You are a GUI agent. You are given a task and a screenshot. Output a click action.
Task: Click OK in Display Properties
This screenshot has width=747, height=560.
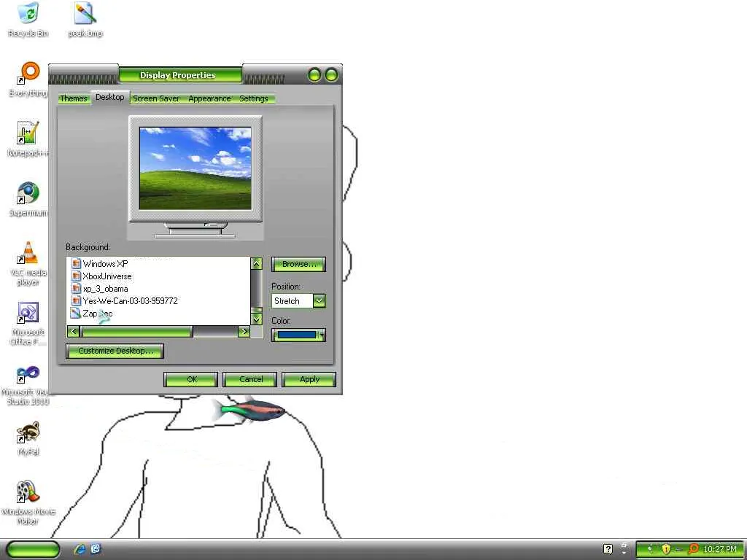(x=191, y=379)
